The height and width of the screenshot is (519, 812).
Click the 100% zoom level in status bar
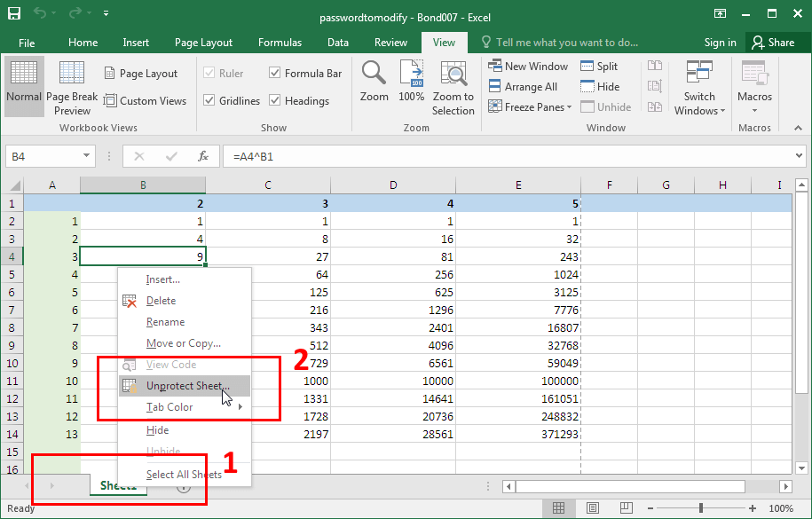[x=780, y=508]
